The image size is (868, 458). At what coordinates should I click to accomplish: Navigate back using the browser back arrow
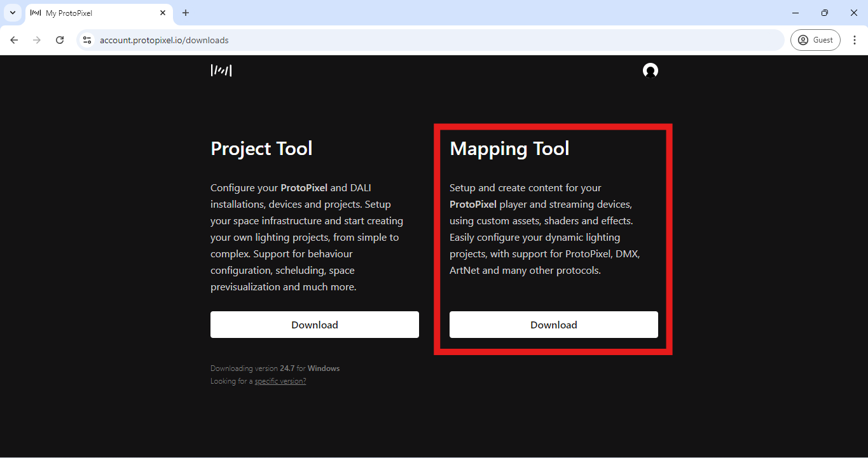tap(14, 39)
